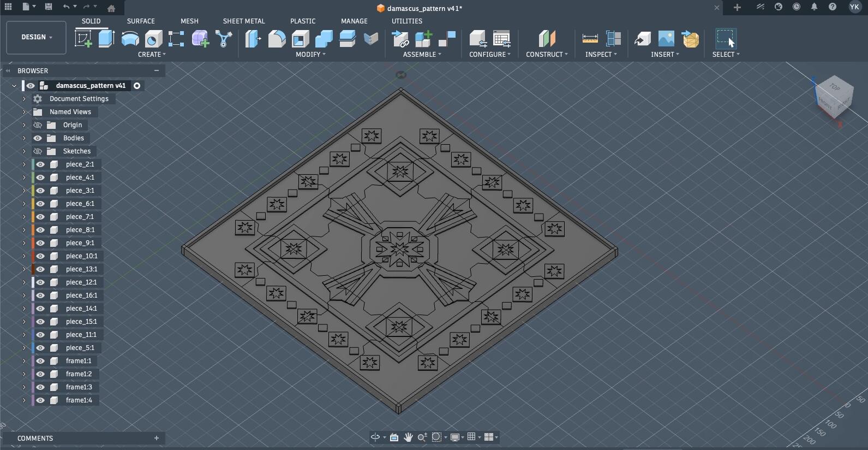Click the Offset Face tool
The height and width of the screenshot is (450, 868).
coord(347,39)
